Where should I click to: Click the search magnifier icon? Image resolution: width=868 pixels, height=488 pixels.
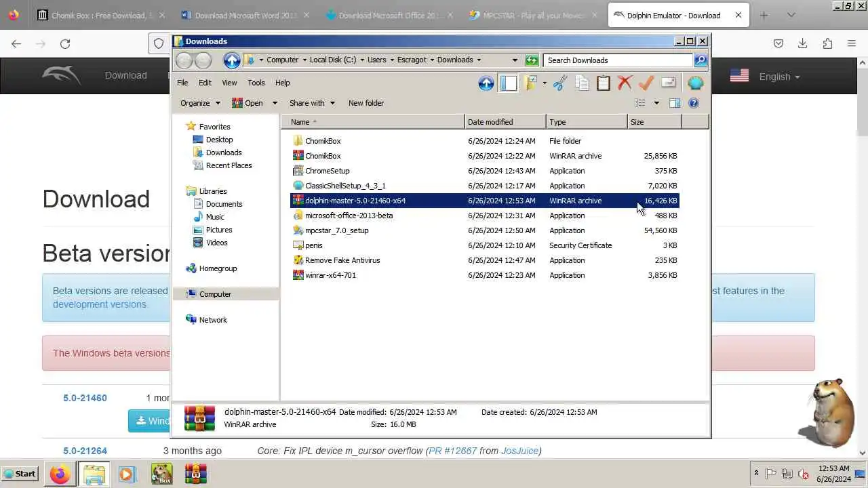[x=701, y=60]
